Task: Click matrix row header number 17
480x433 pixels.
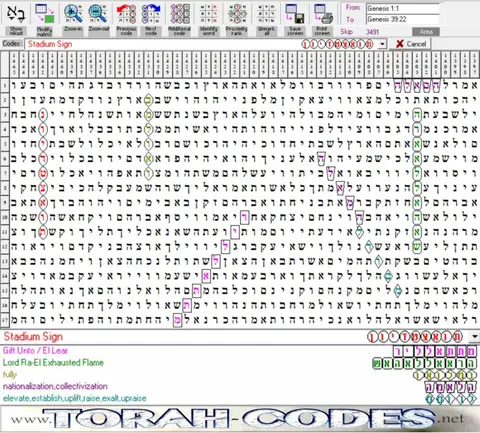Action: pyautogui.click(x=5, y=320)
